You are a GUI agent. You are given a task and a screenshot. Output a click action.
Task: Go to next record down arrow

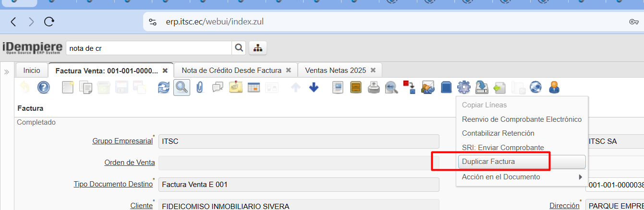point(314,87)
